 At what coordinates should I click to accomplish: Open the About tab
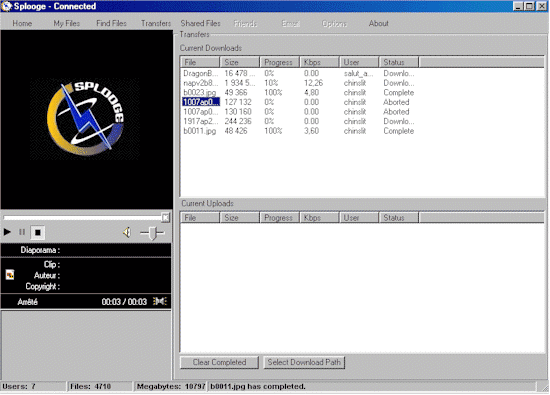click(378, 24)
